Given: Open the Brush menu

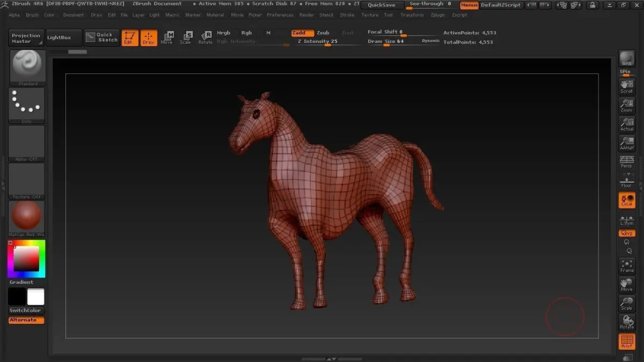Looking at the screenshot, I should tap(32, 15).
